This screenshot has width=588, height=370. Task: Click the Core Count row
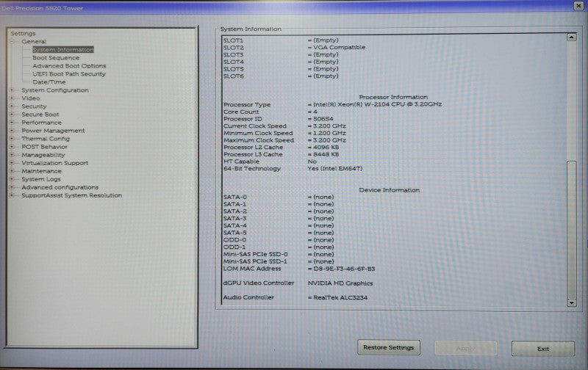270,112
